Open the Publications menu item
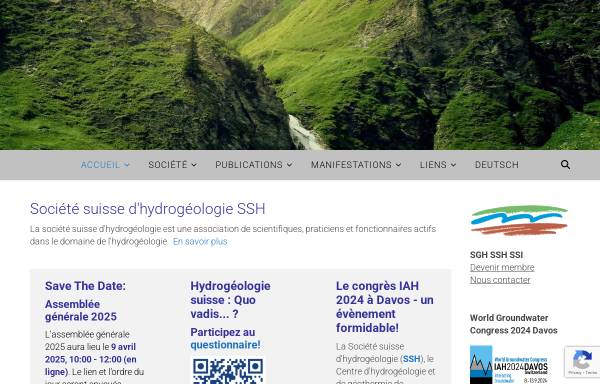 pyautogui.click(x=249, y=164)
